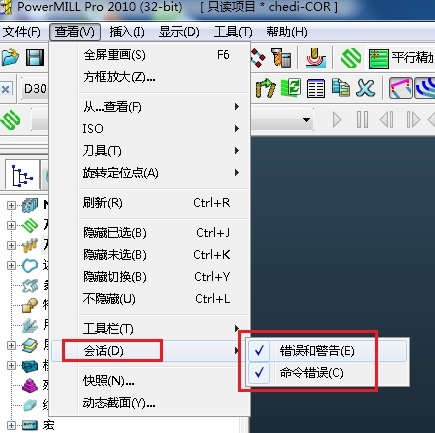Toggle 命令错误(C) check mark

(x=259, y=373)
